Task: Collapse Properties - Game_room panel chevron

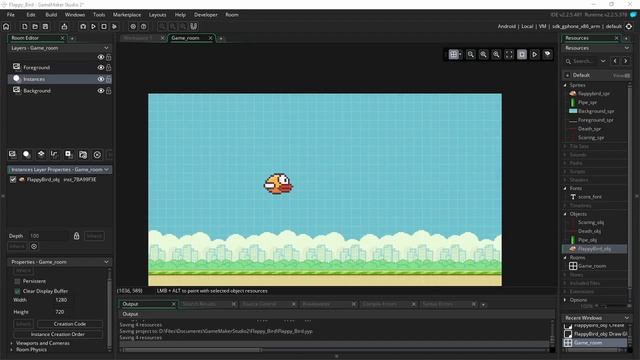Action: click(106, 262)
